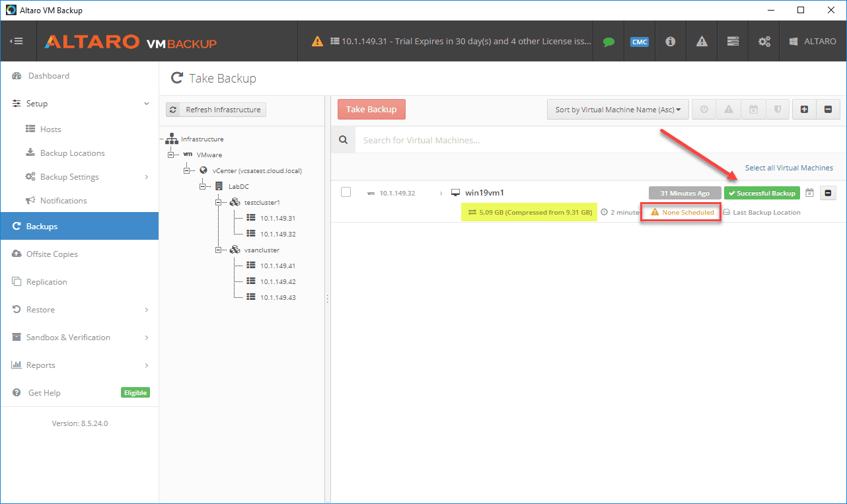Click the red Take Backup button
847x504 pixels.
click(x=371, y=110)
